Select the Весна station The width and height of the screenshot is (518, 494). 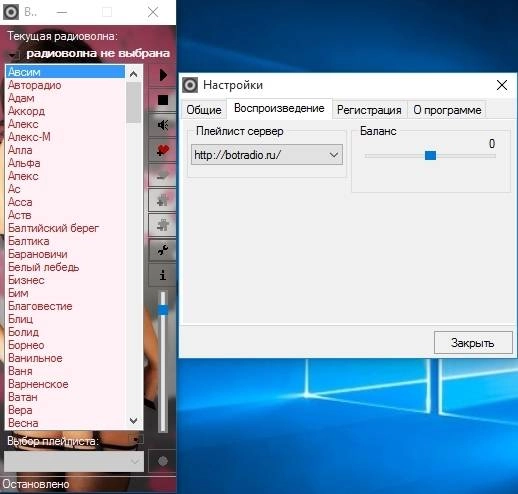(x=65, y=423)
